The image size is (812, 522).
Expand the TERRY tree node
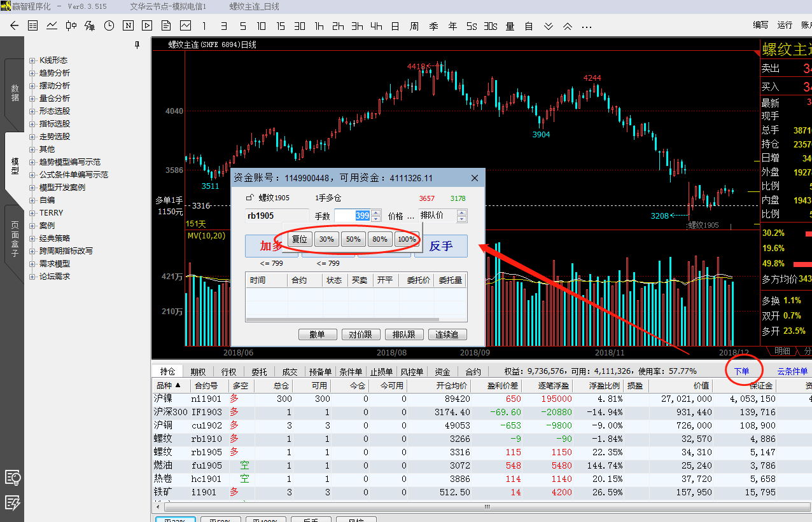pyautogui.click(x=32, y=213)
